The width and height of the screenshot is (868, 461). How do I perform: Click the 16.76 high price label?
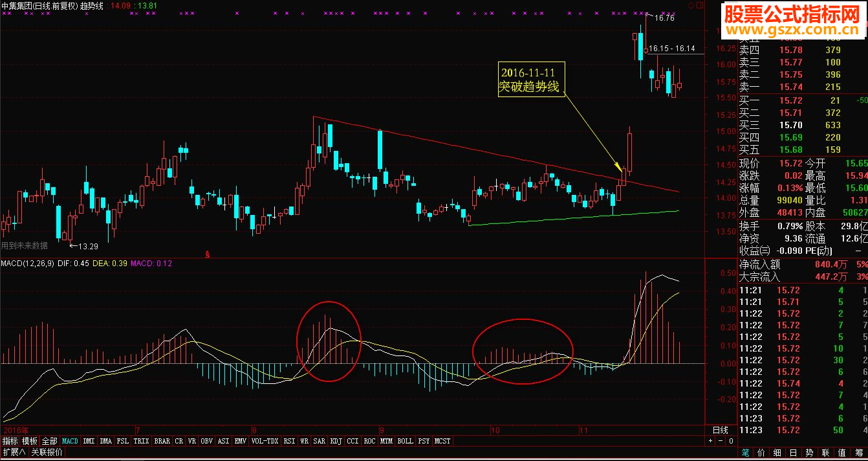664,18
